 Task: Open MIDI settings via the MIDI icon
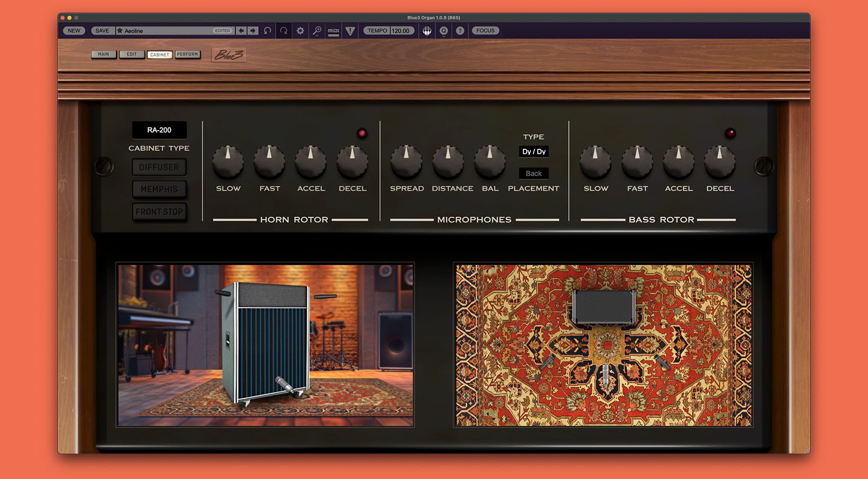[x=333, y=30]
